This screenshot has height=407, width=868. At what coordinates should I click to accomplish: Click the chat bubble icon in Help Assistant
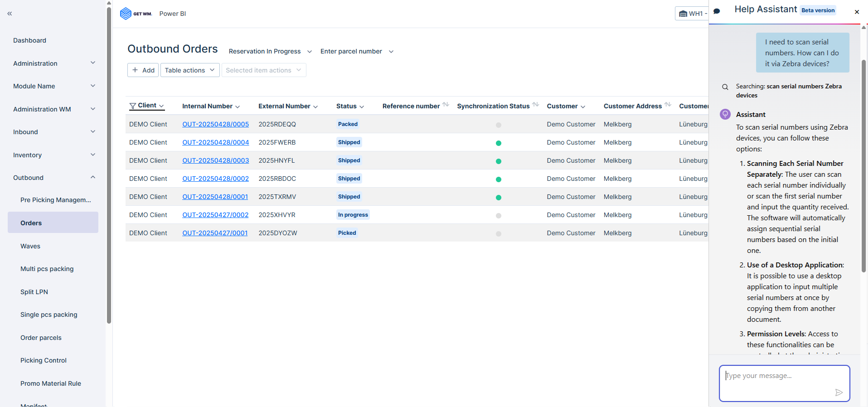pyautogui.click(x=717, y=11)
